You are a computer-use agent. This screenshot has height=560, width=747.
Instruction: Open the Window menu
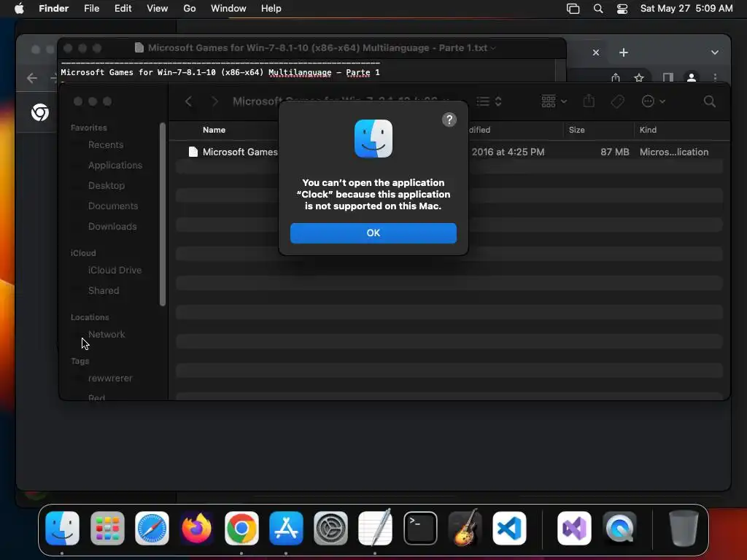[x=228, y=9]
